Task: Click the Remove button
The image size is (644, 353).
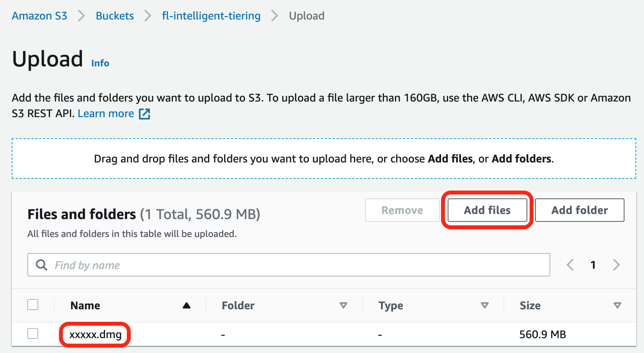Action: (402, 210)
